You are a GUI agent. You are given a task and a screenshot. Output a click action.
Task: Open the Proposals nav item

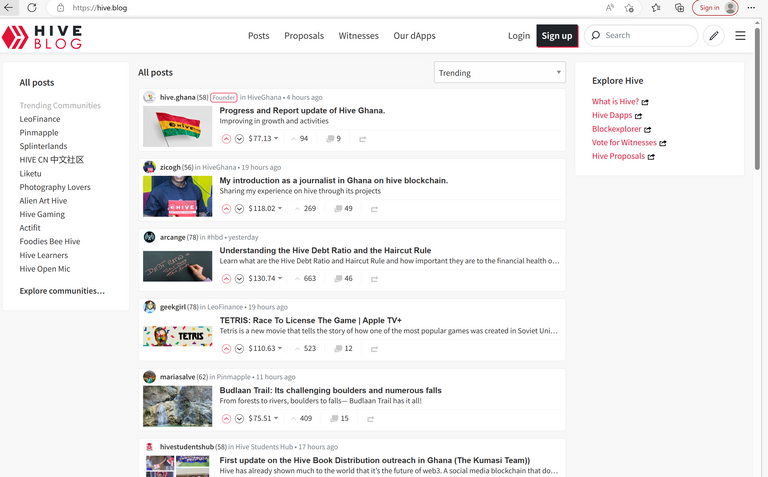[304, 36]
